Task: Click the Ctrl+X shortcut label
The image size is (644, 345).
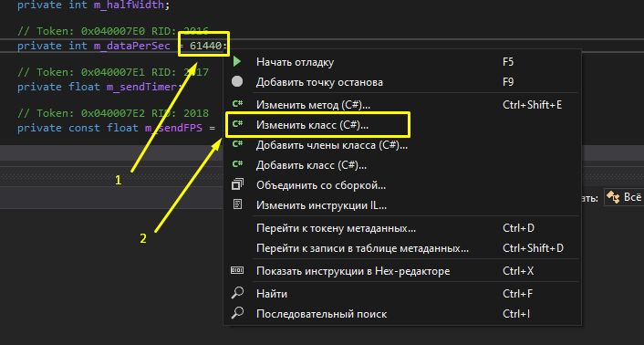Action: [518, 271]
